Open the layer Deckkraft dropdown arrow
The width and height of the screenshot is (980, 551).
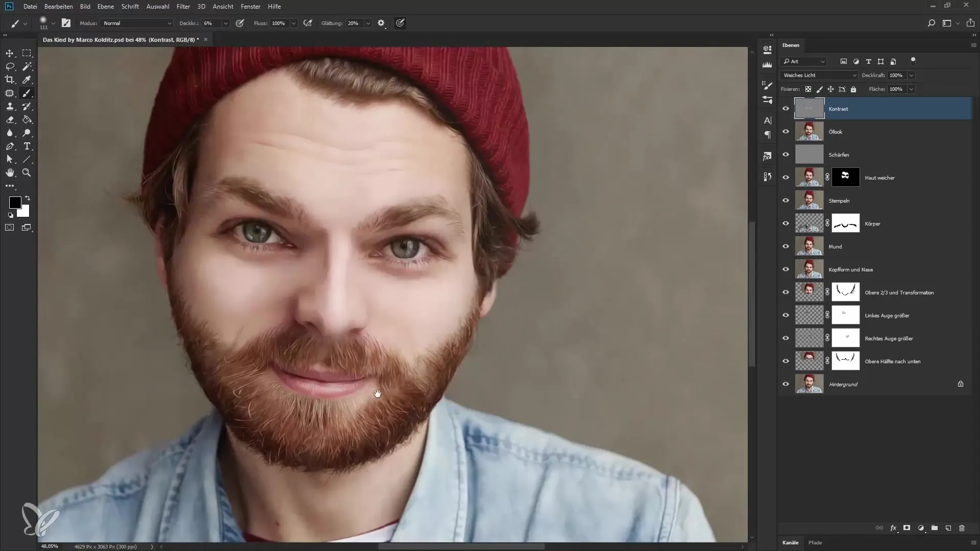click(x=911, y=75)
